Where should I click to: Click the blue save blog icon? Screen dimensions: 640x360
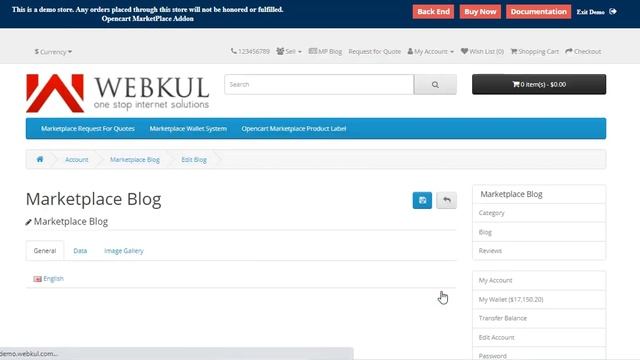422,200
